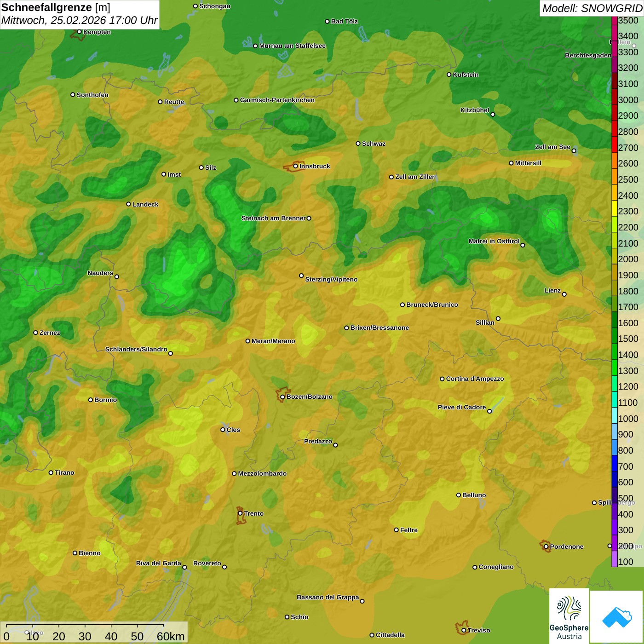Click the Treviso city marker
This screenshot has height=644, width=644.
tap(464, 630)
